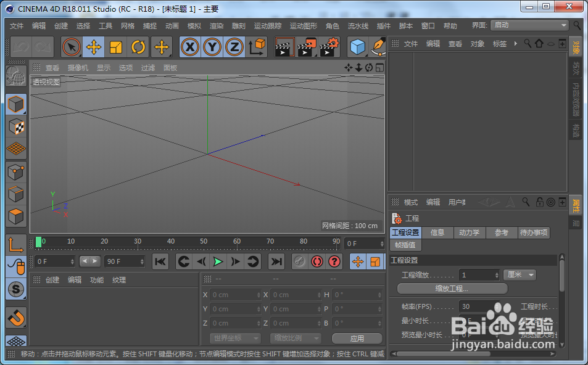
Task: Click the undo arrow icon
Action: pos(21,47)
